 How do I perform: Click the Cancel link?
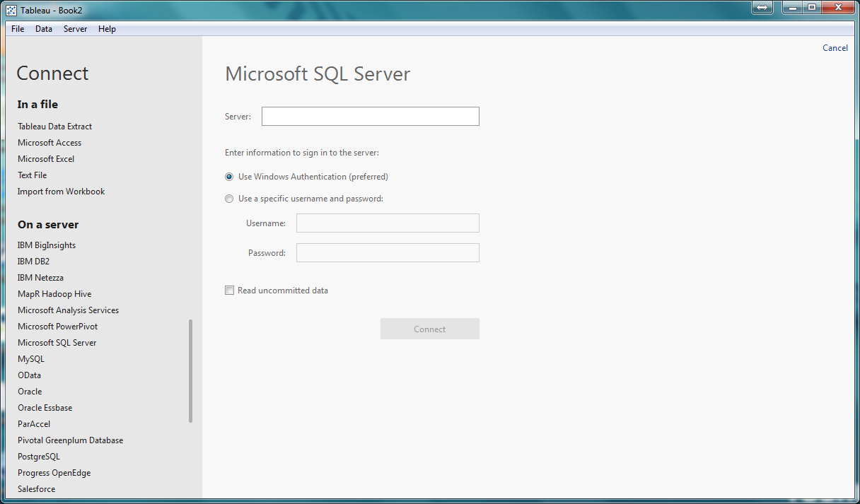[835, 48]
